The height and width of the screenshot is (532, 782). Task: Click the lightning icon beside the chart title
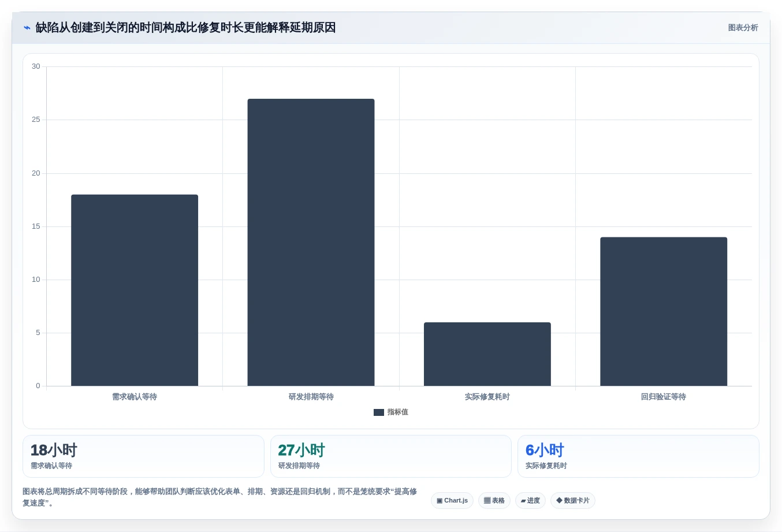(27, 28)
